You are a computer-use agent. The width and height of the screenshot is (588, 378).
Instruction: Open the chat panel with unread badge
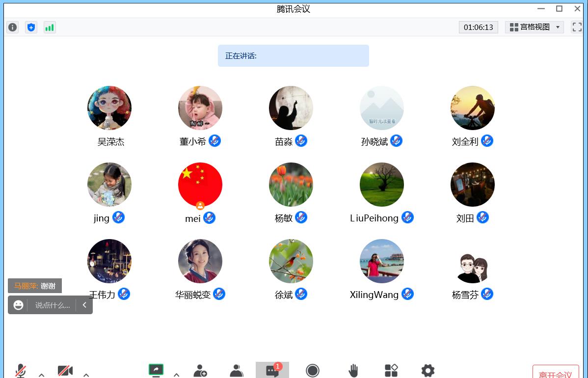coord(272,371)
